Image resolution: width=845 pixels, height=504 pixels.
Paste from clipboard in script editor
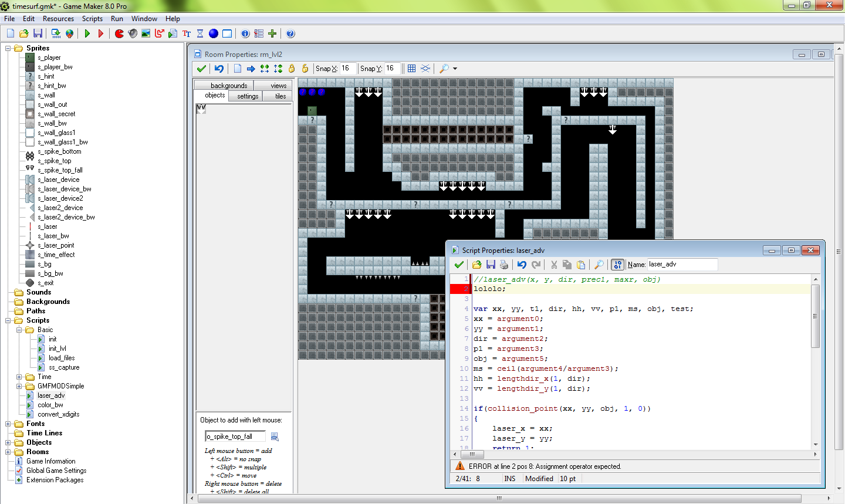pyautogui.click(x=581, y=265)
